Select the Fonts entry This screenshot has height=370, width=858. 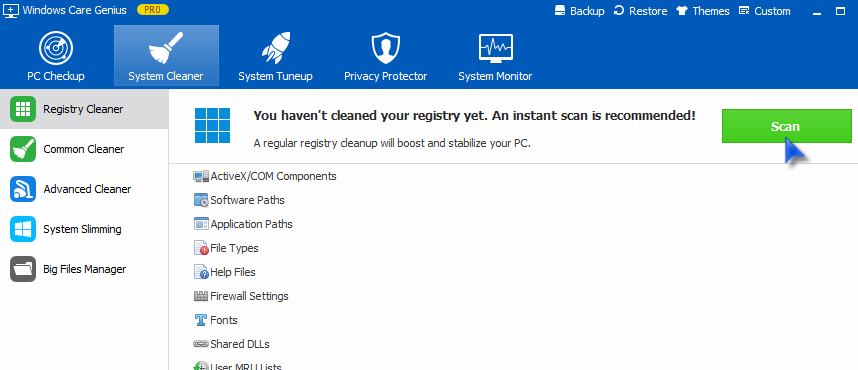pos(216,320)
